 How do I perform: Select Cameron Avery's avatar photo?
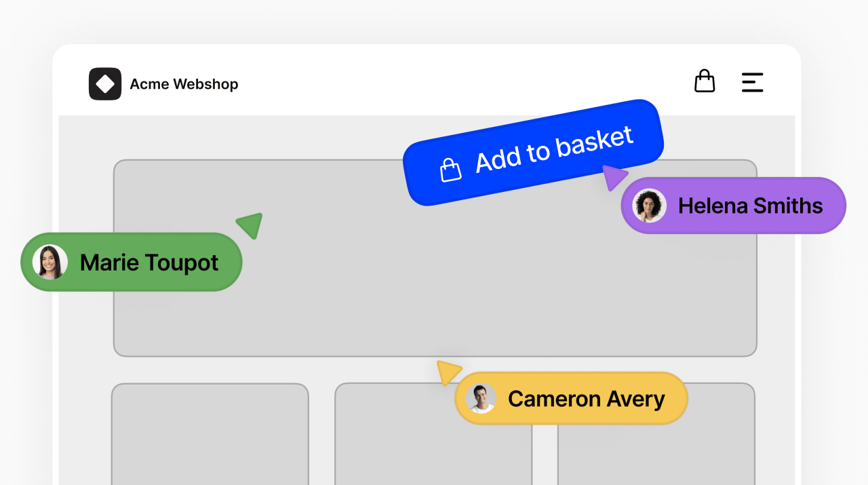click(x=481, y=399)
